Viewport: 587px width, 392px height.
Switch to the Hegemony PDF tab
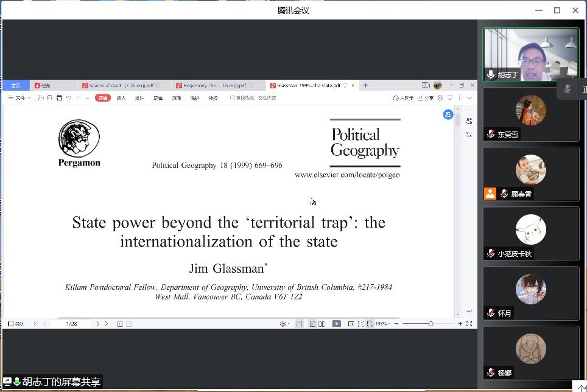(214, 86)
